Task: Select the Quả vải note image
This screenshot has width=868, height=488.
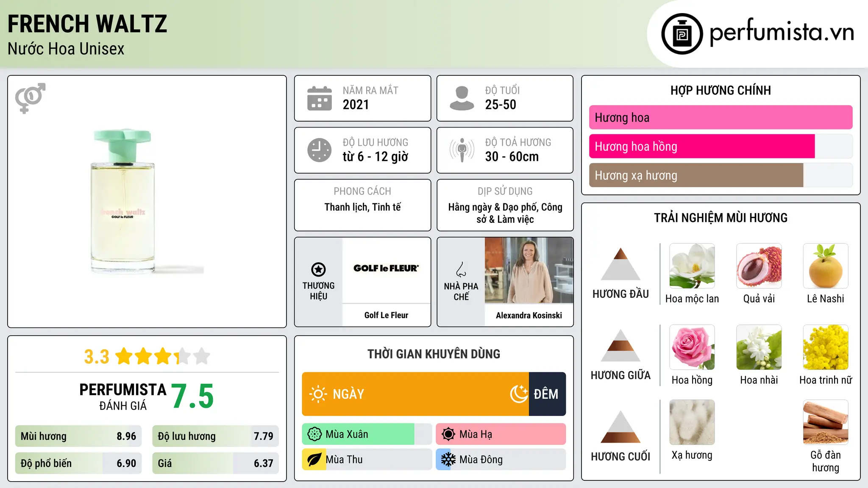Action: 759,266
